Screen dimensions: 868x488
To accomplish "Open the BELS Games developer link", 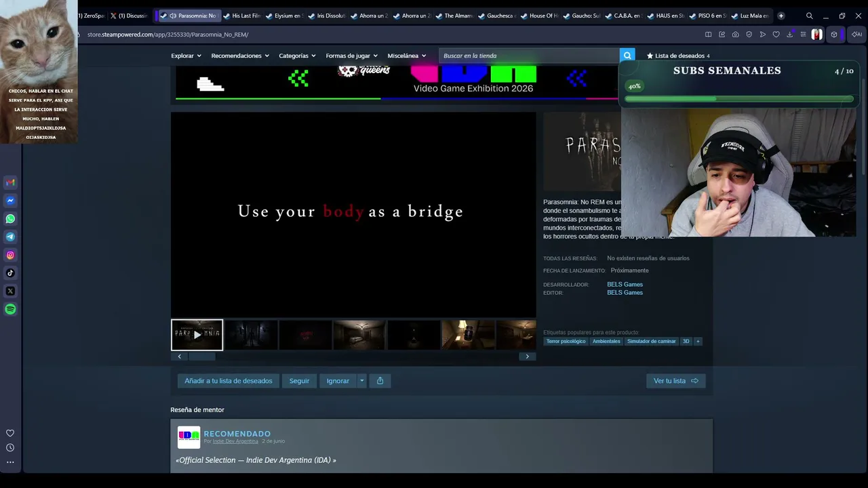I will pyautogui.click(x=625, y=285).
